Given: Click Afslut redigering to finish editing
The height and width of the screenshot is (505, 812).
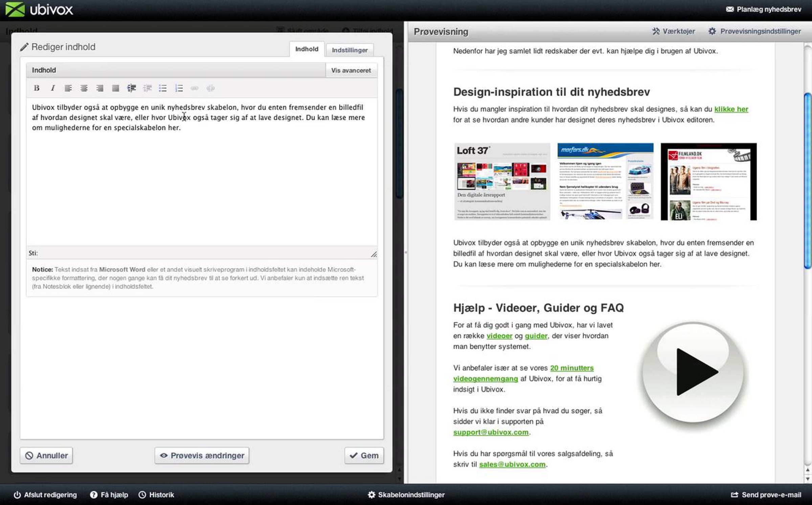Looking at the screenshot, I should pos(45,495).
